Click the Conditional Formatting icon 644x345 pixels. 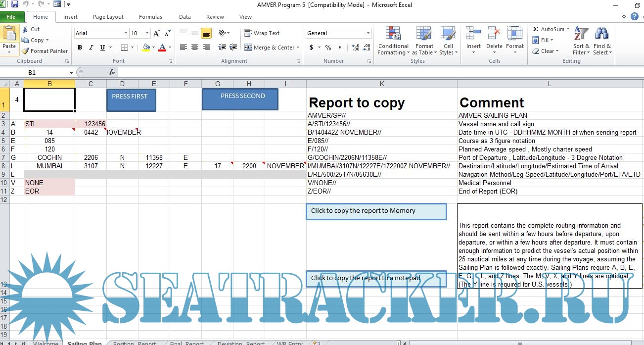[x=393, y=41]
